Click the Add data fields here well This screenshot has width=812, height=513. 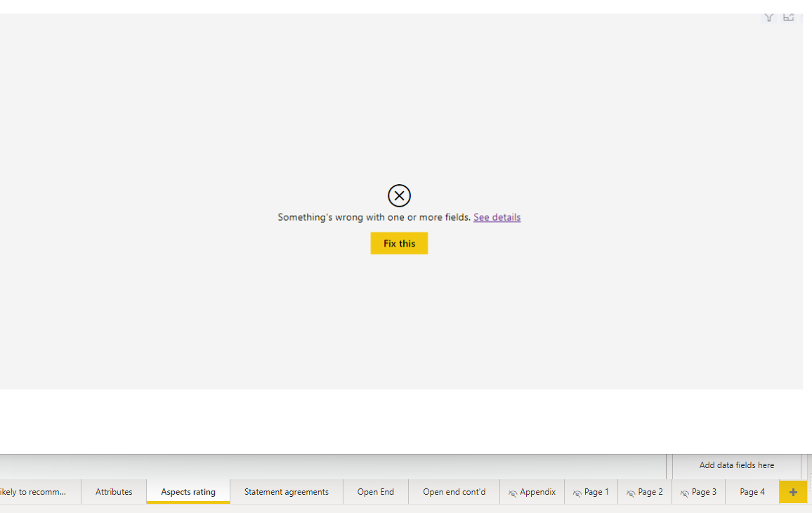click(736, 465)
